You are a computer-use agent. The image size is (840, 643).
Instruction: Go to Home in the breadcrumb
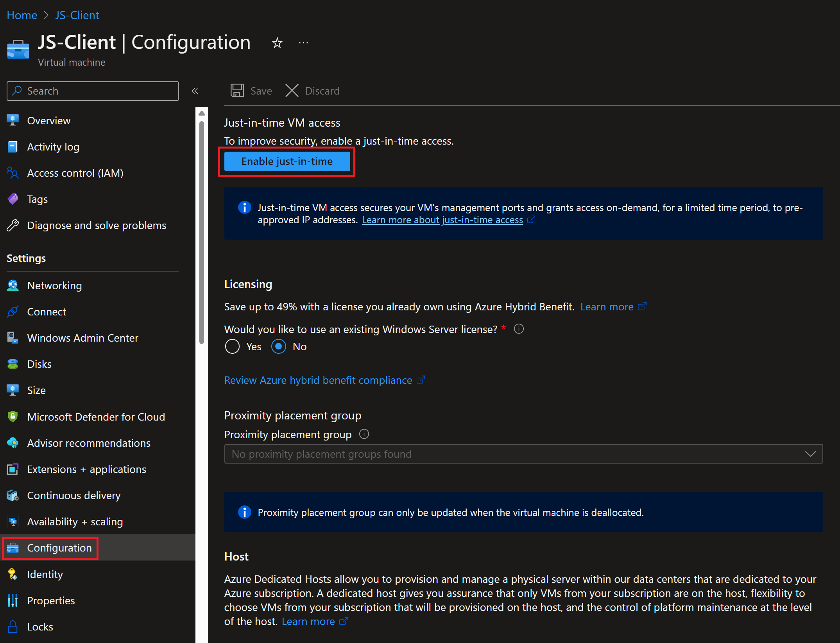(x=22, y=15)
